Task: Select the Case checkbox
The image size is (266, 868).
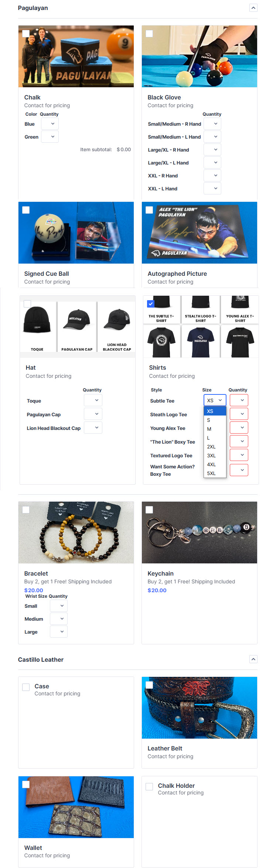Action: 26,687
